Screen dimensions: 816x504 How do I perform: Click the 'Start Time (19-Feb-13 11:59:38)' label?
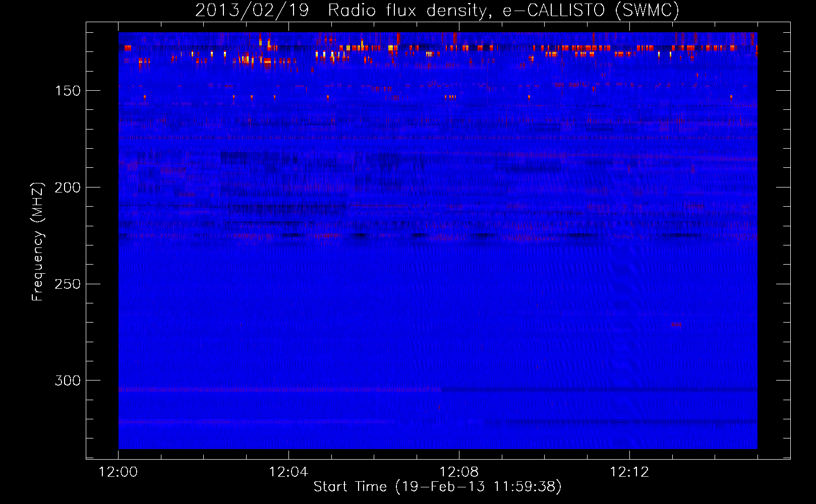[438, 487]
